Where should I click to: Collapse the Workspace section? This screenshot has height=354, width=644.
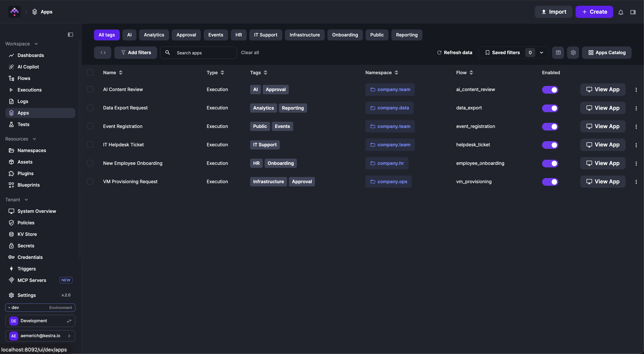(x=22, y=44)
